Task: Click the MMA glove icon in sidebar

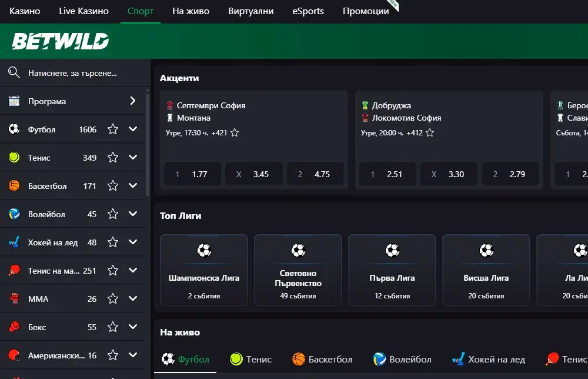Action: 14,299
